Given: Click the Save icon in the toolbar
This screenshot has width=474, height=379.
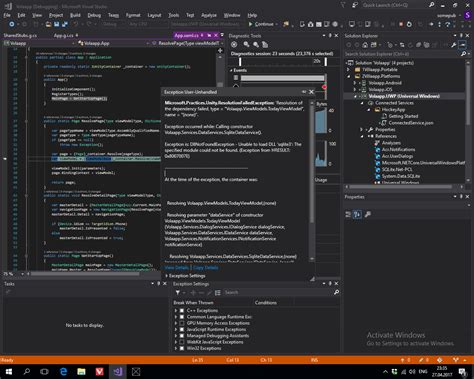Looking at the screenshot, I should (x=56, y=24).
